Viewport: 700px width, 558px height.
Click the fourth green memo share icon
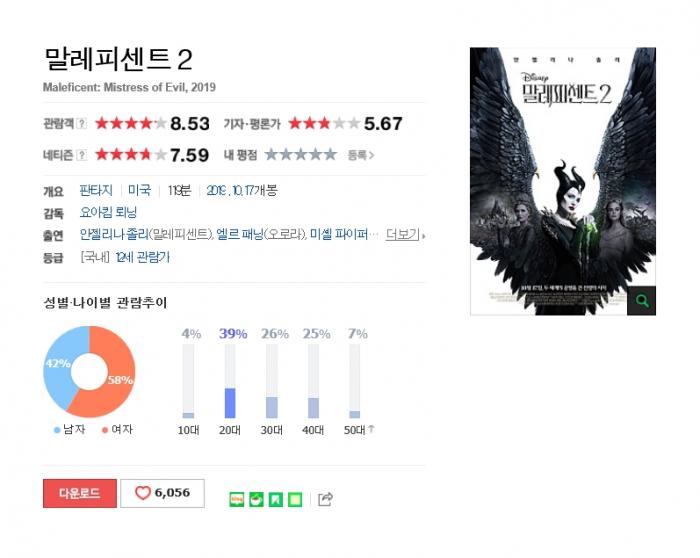point(295,499)
